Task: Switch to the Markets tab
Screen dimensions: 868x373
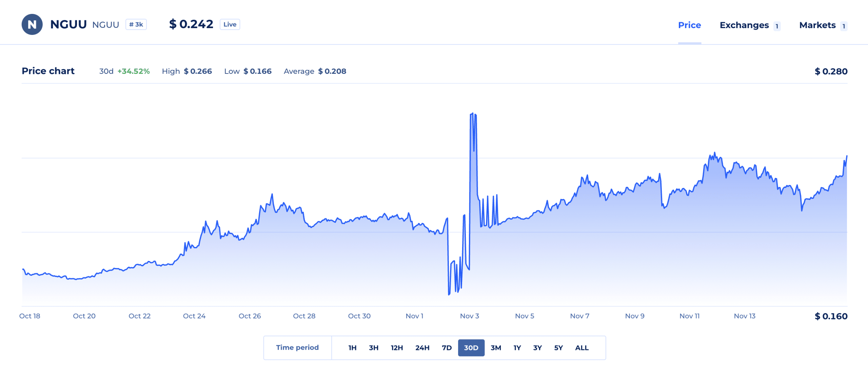Action: pos(817,25)
